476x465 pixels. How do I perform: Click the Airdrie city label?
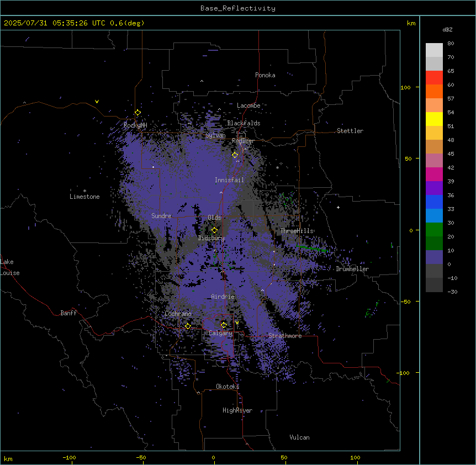pyautogui.click(x=223, y=297)
